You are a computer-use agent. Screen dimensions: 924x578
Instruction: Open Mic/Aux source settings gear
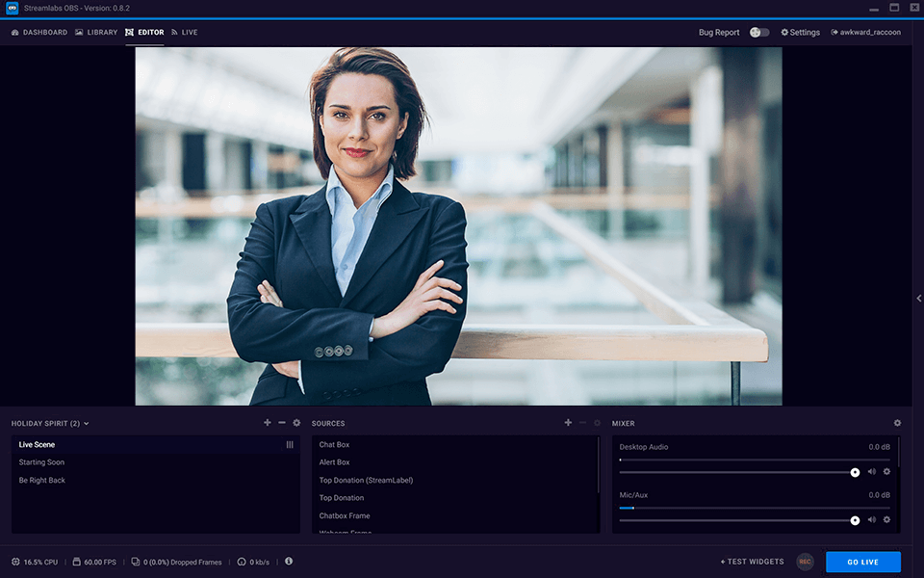[x=886, y=519]
